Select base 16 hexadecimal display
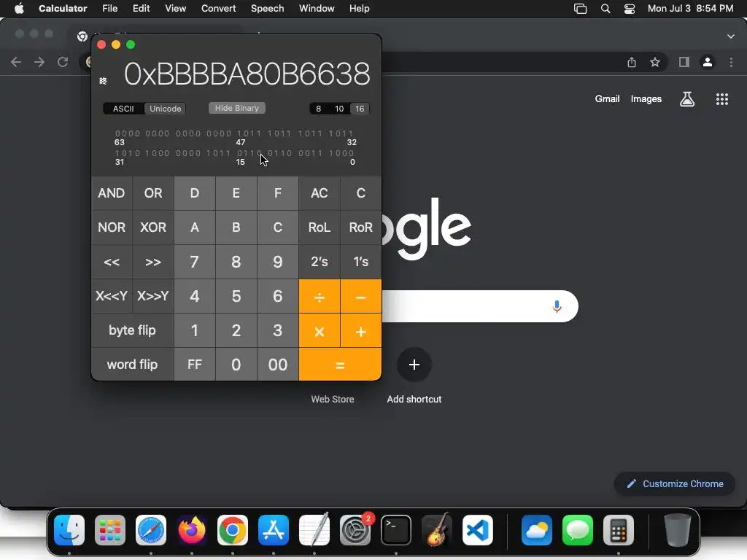The image size is (747, 560). (x=360, y=109)
